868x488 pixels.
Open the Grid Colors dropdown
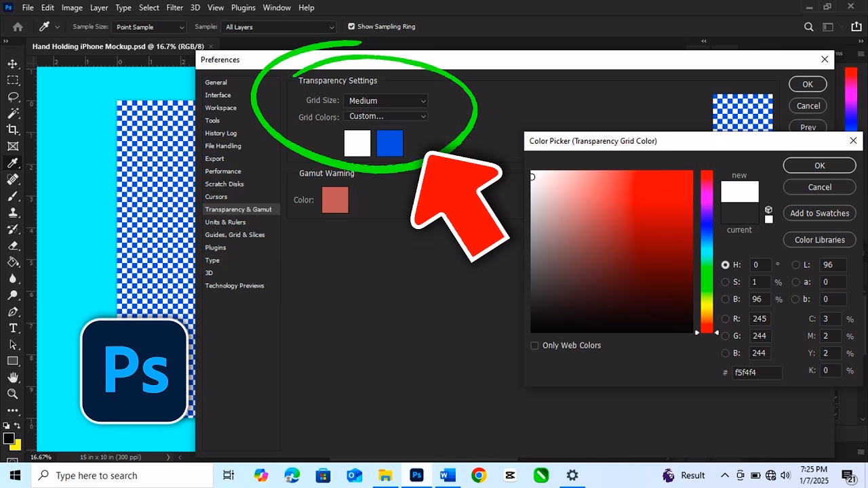(386, 116)
